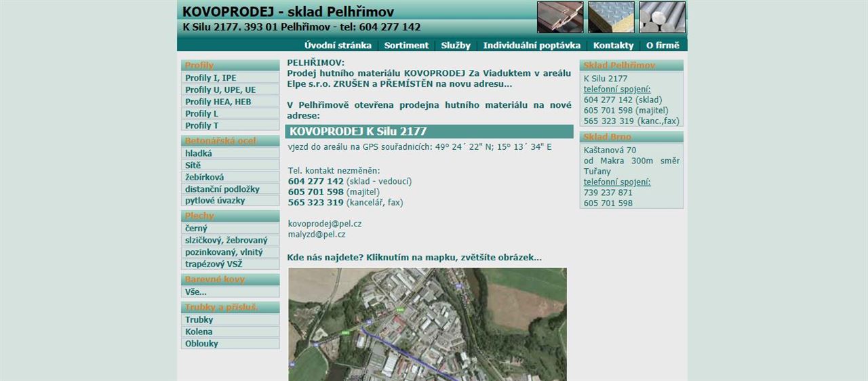868x381 pixels.
Task: Open the Sítě link
Action: tap(230, 165)
